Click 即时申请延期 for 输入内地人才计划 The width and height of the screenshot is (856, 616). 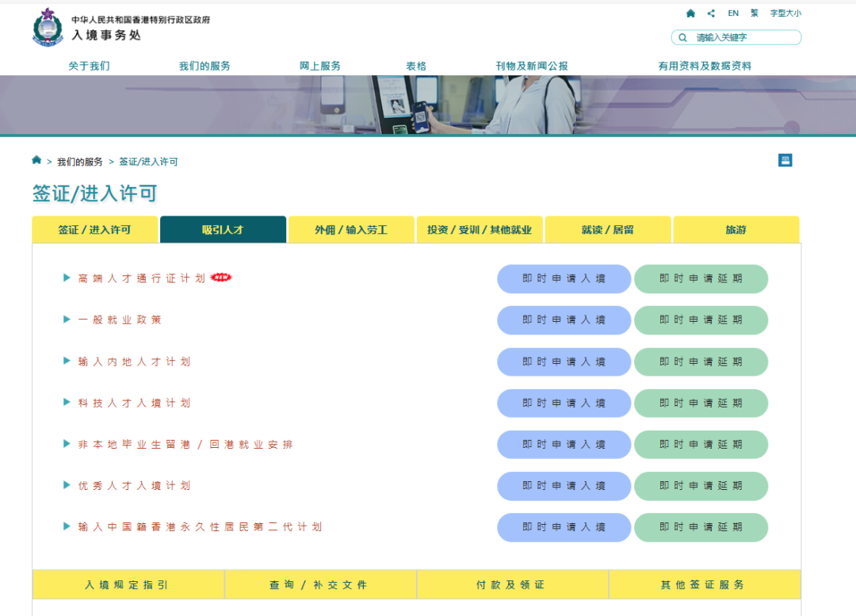click(701, 362)
